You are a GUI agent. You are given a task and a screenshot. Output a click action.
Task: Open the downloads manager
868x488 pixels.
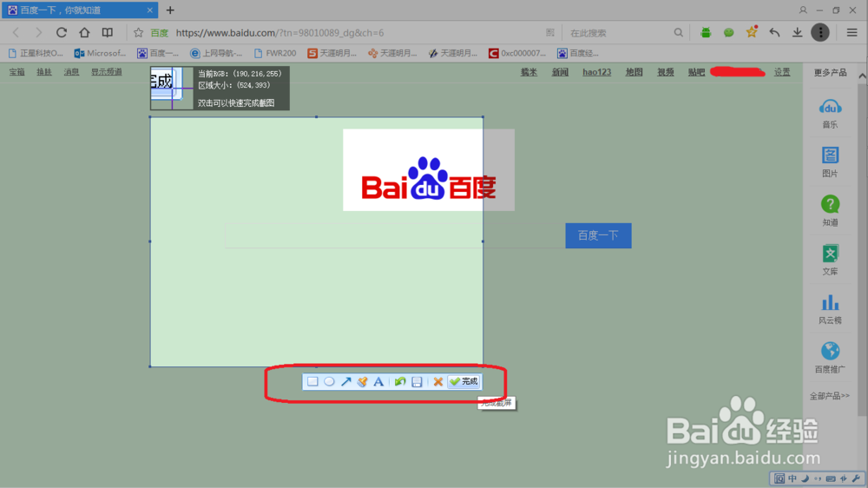pos(797,33)
